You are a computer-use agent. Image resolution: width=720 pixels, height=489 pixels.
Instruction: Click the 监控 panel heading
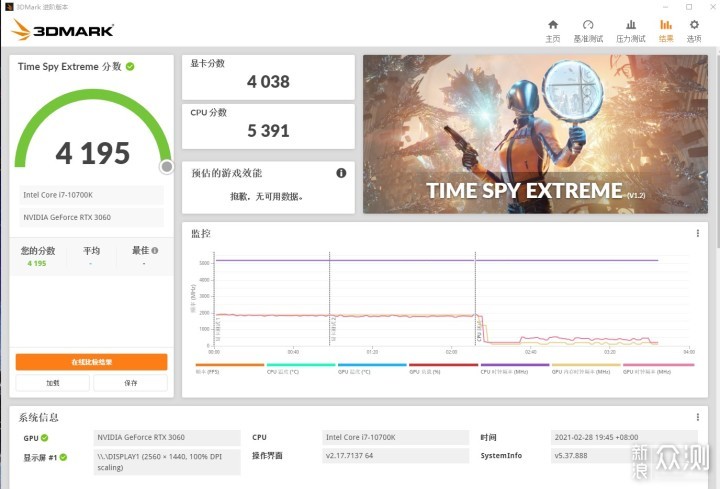[201, 234]
